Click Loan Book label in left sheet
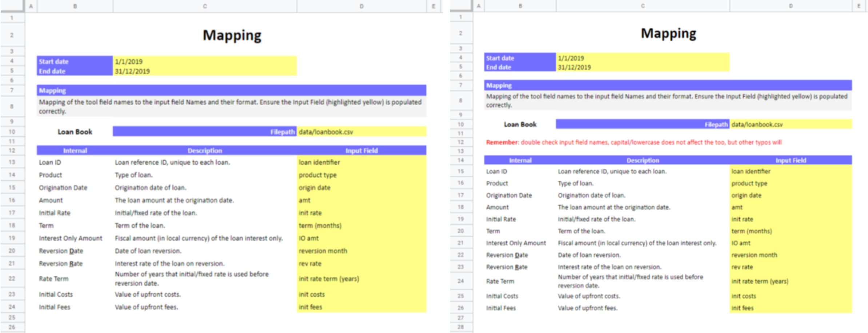The height and width of the screenshot is (333, 868). click(x=75, y=132)
